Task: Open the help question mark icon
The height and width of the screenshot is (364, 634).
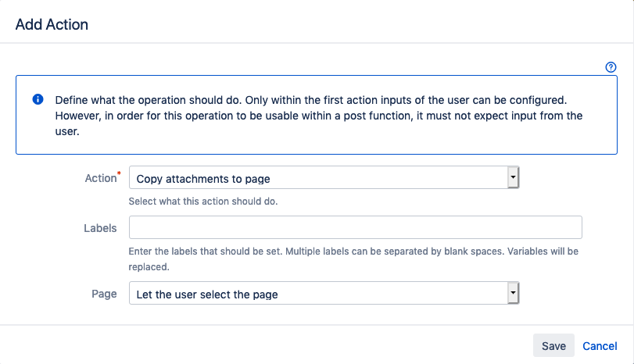Action: [611, 67]
